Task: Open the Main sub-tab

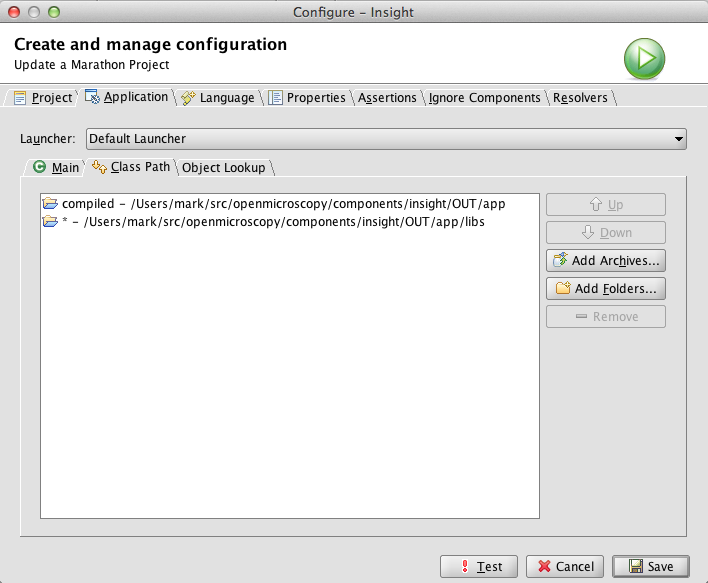Action: click(x=56, y=168)
